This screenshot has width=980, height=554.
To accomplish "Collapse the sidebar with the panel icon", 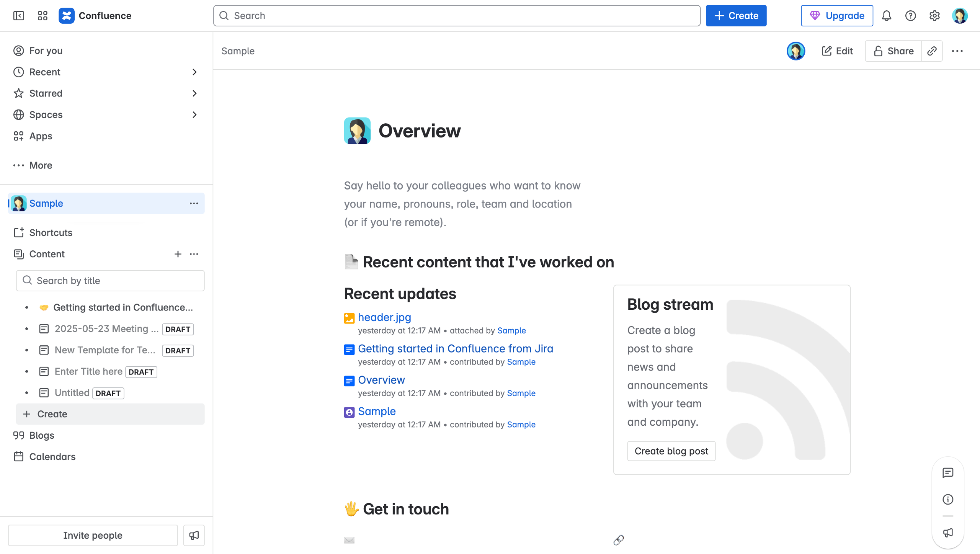I will pos(18,16).
